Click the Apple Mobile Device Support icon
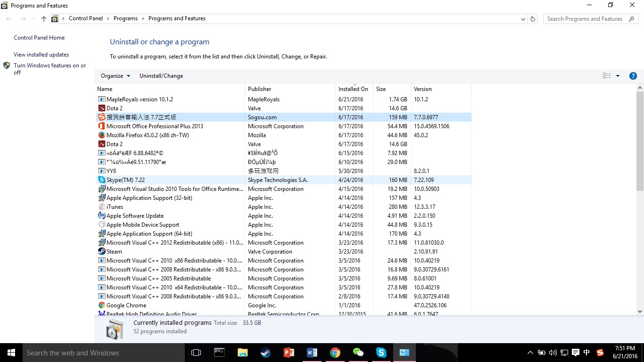The height and width of the screenshot is (362, 644). coord(101,225)
